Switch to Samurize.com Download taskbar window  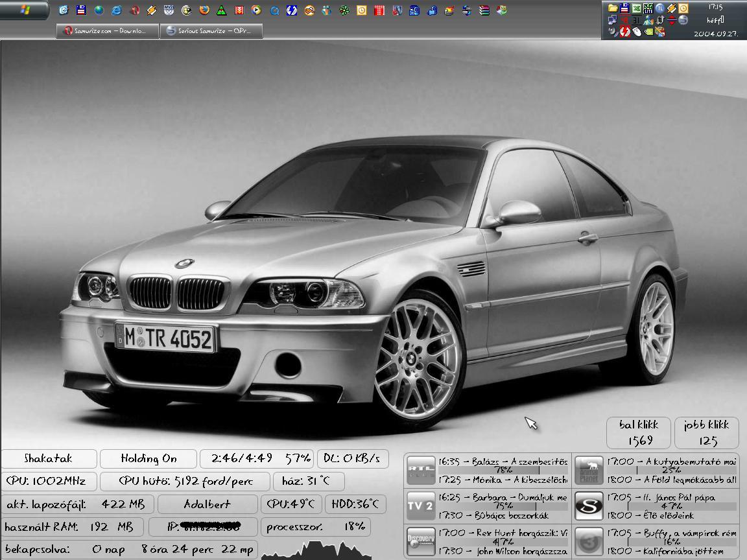(108, 30)
